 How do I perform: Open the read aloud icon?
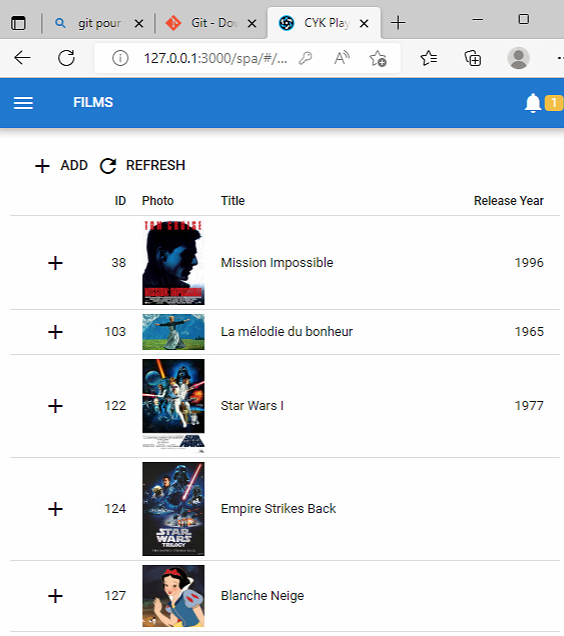coord(342,58)
